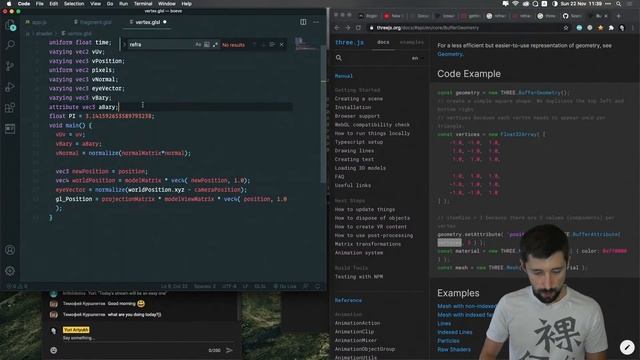Open the browser Extensions puzzle icon

coord(611,28)
